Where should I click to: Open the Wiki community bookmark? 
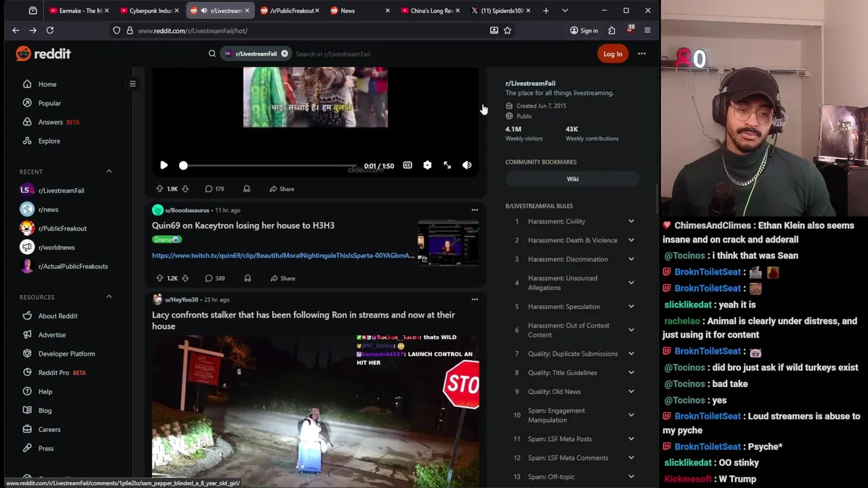(x=572, y=179)
